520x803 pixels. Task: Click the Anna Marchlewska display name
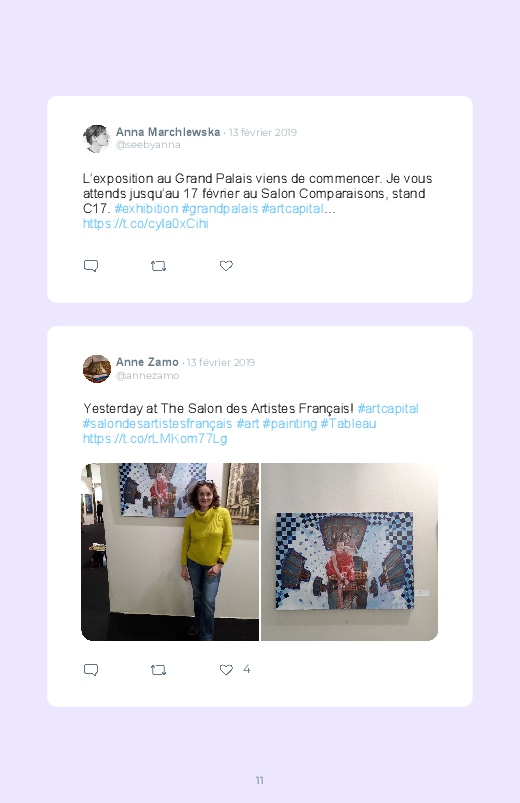coord(168,132)
